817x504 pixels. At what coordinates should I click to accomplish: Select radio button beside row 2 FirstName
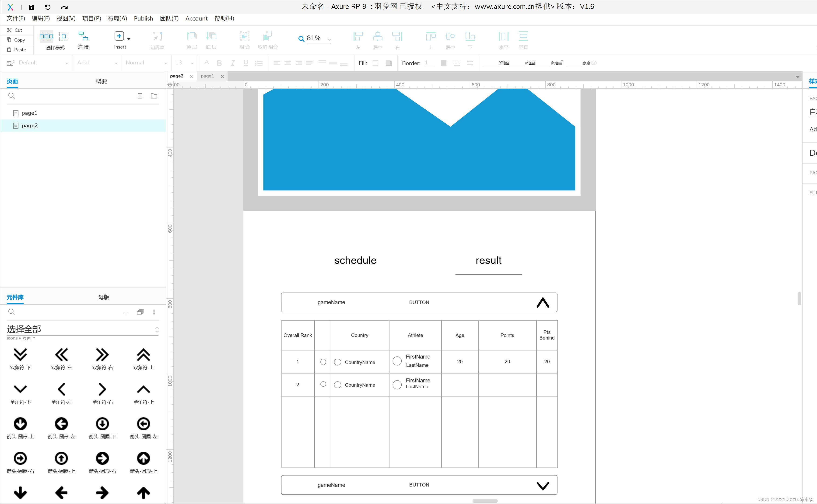click(x=397, y=385)
